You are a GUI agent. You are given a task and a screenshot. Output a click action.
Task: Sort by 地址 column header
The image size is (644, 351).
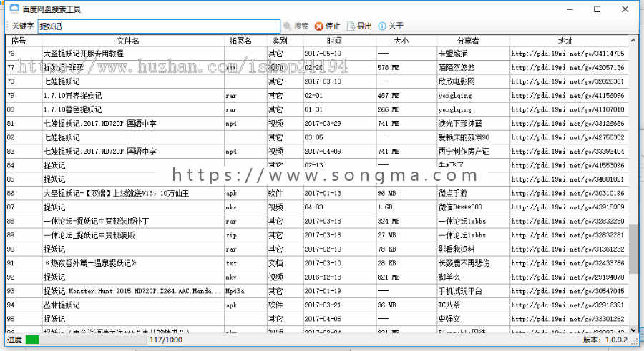(565, 41)
